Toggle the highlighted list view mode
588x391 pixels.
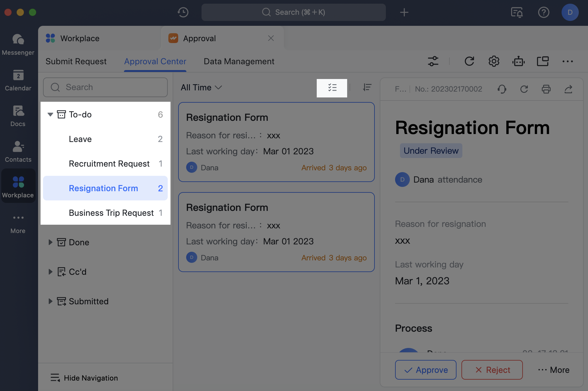(332, 88)
